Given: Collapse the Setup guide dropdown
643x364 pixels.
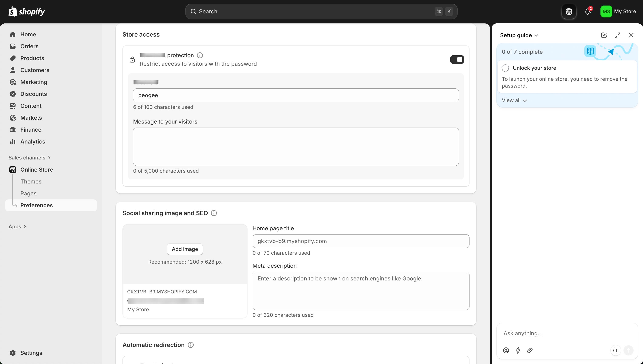Looking at the screenshot, I should (x=536, y=35).
